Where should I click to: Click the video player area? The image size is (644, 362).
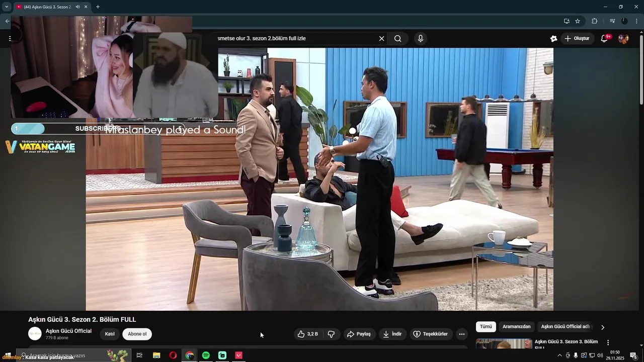click(x=319, y=179)
